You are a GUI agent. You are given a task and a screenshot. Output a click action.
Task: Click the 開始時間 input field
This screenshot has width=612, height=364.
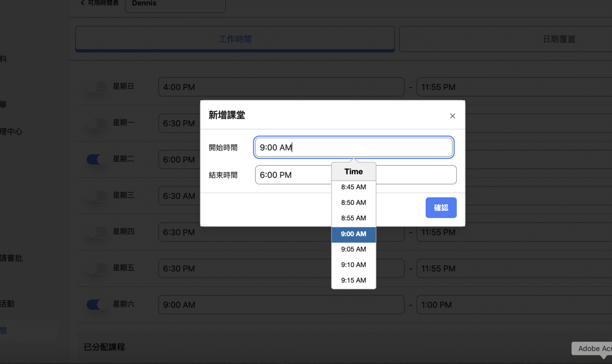click(354, 147)
